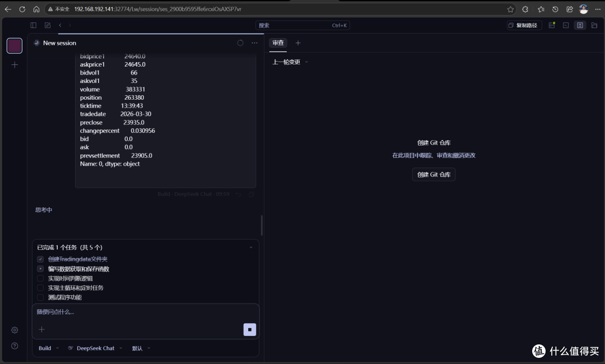Click the chat panel vertical scrollbar
605x364 pixels.
pyautogui.click(x=262, y=225)
